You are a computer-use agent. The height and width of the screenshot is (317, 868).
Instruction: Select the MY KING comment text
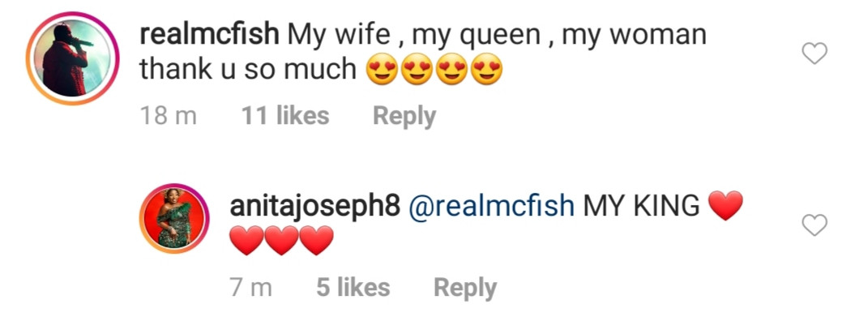(642, 207)
